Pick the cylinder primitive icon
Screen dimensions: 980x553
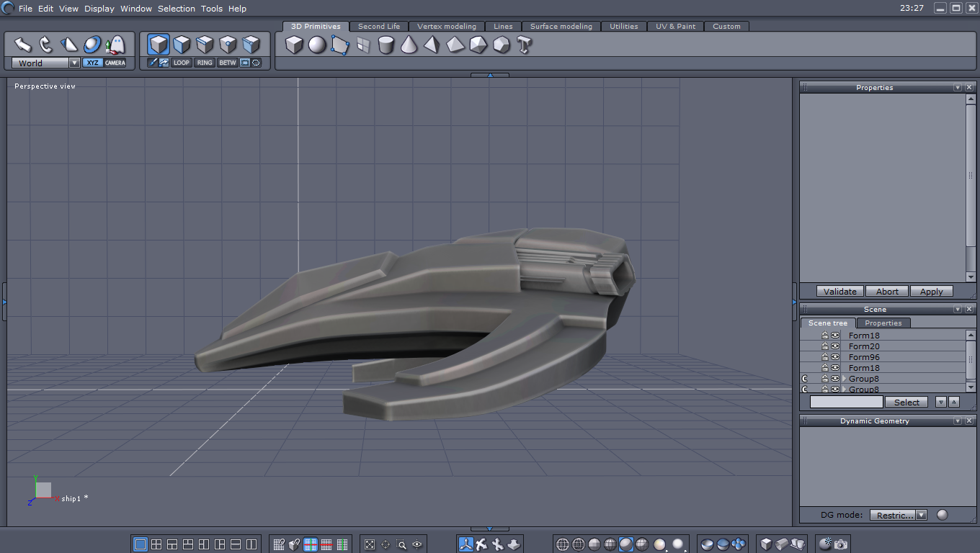[x=386, y=45]
